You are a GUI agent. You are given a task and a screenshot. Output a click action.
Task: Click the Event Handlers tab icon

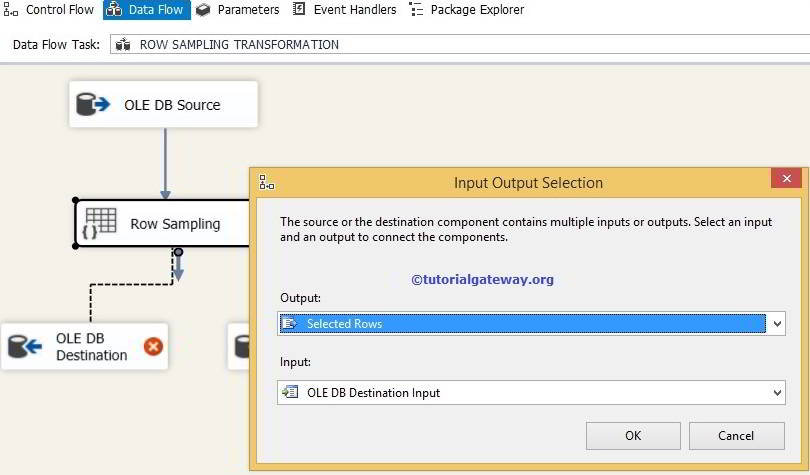point(299,9)
